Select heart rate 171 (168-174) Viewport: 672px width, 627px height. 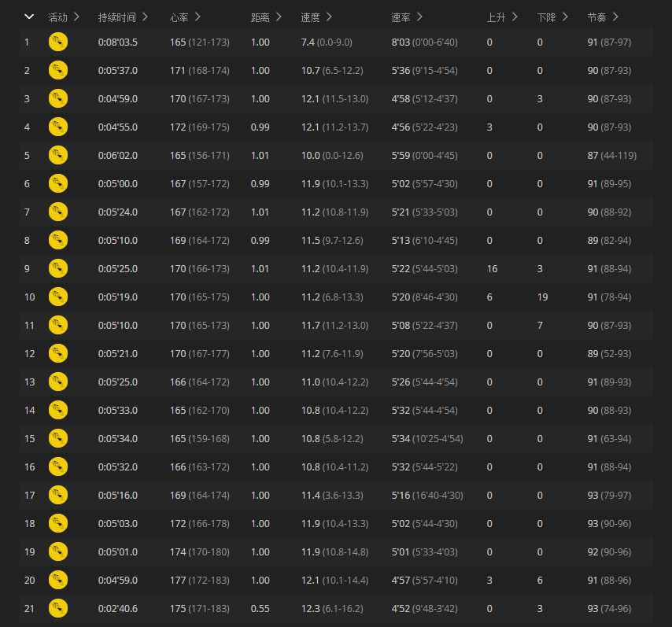(200, 70)
